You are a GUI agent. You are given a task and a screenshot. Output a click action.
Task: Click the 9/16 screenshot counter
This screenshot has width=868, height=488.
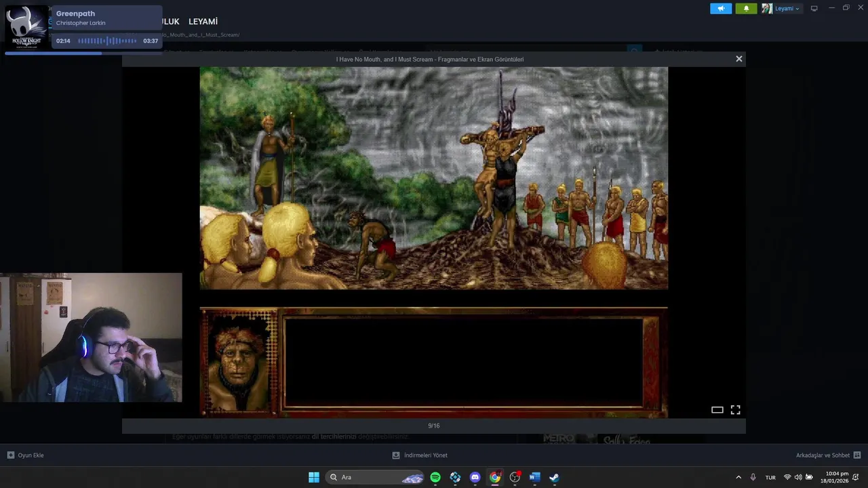[x=434, y=426]
